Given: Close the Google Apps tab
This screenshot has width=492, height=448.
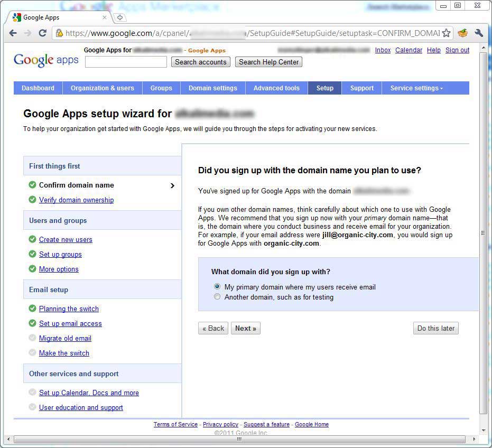Looking at the screenshot, I should tap(105, 17).
